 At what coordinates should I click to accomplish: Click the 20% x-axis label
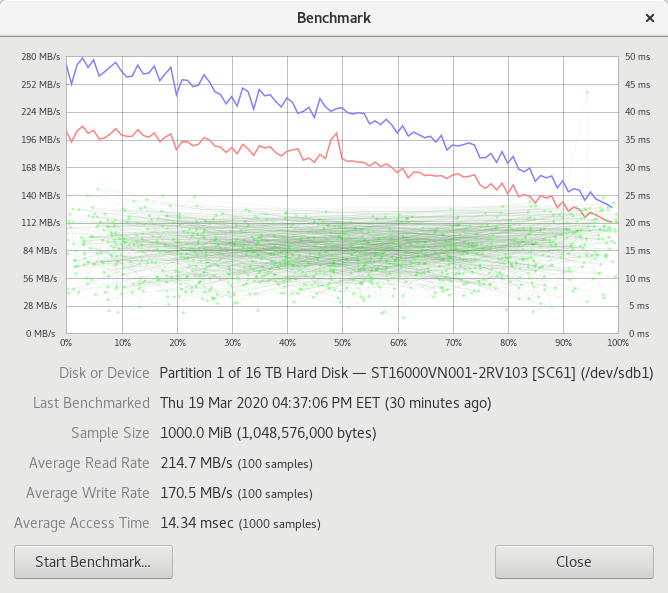(x=177, y=343)
